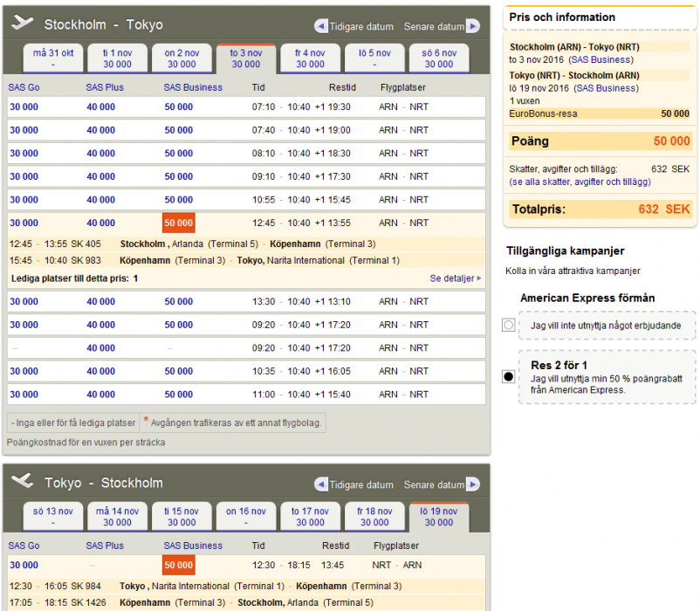The height and width of the screenshot is (611, 700).
Task: Click the Stockholm - Tokyo airplane icon
Action: 24,24
